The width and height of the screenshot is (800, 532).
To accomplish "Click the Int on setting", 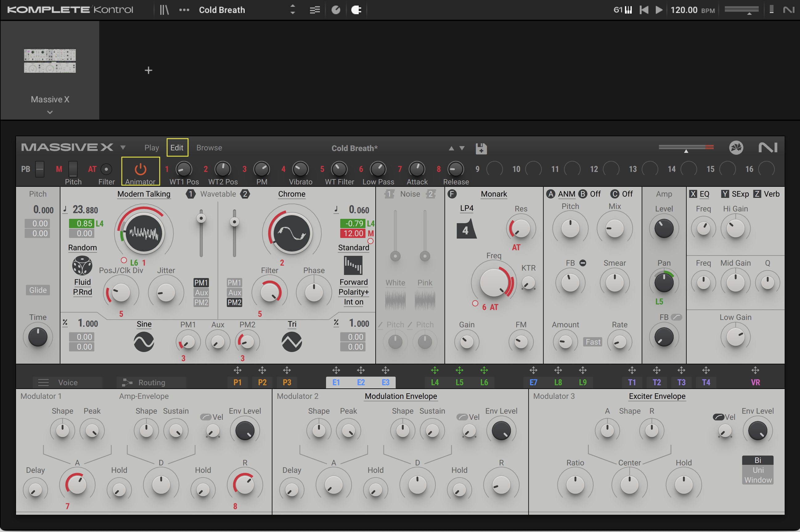I will (353, 302).
